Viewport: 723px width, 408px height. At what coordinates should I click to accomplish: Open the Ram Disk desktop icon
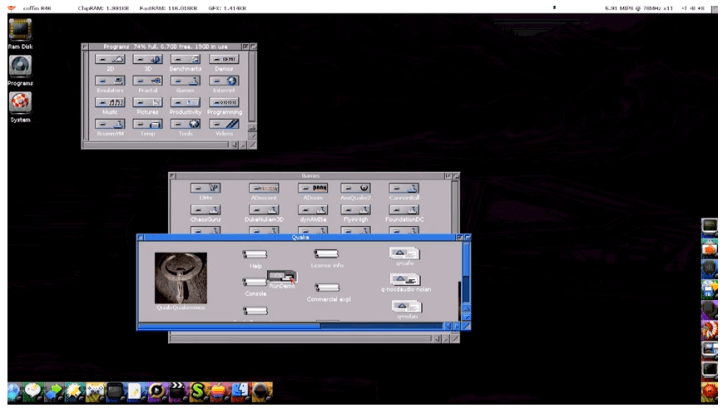pos(19,30)
